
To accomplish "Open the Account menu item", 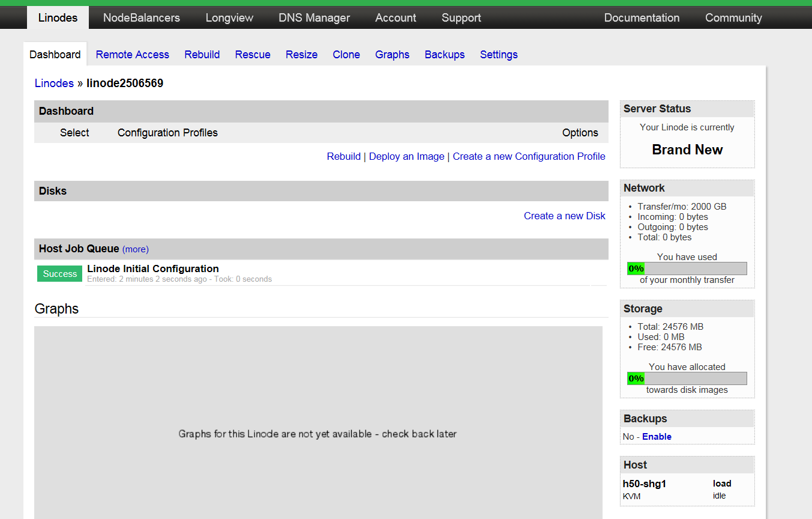I will coord(395,17).
